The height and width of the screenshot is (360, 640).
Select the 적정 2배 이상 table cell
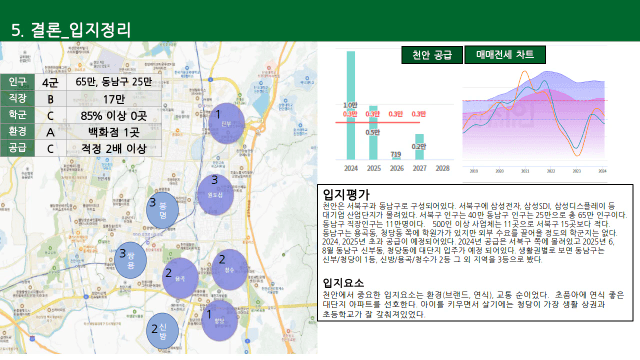(114, 149)
